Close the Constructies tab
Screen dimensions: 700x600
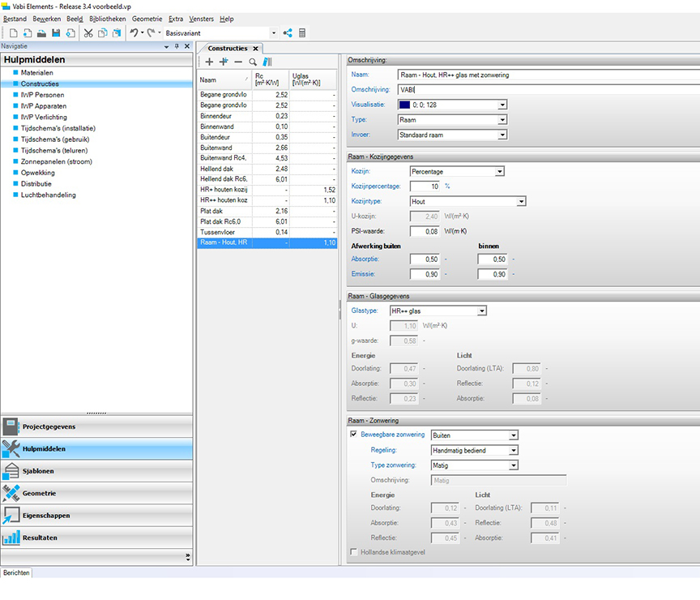[256, 49]
